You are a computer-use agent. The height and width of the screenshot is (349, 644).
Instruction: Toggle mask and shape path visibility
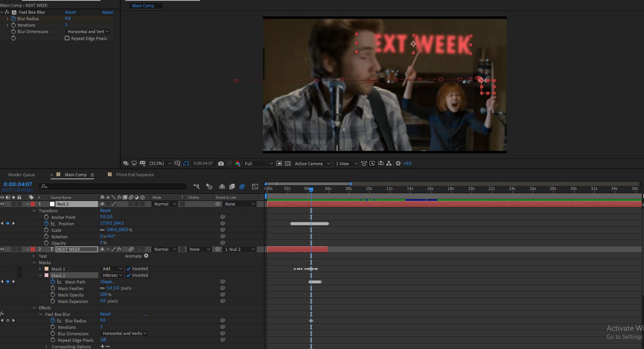(x=186, y=163)
